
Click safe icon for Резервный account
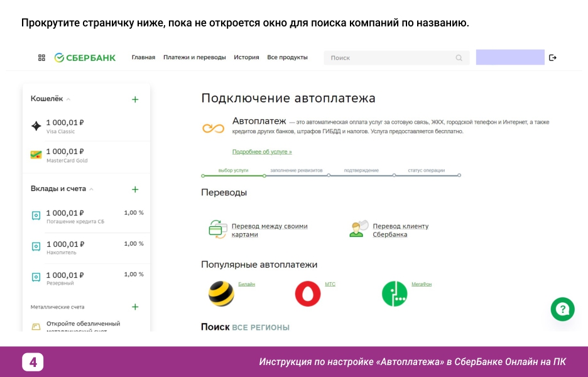[x=36, y=277]
